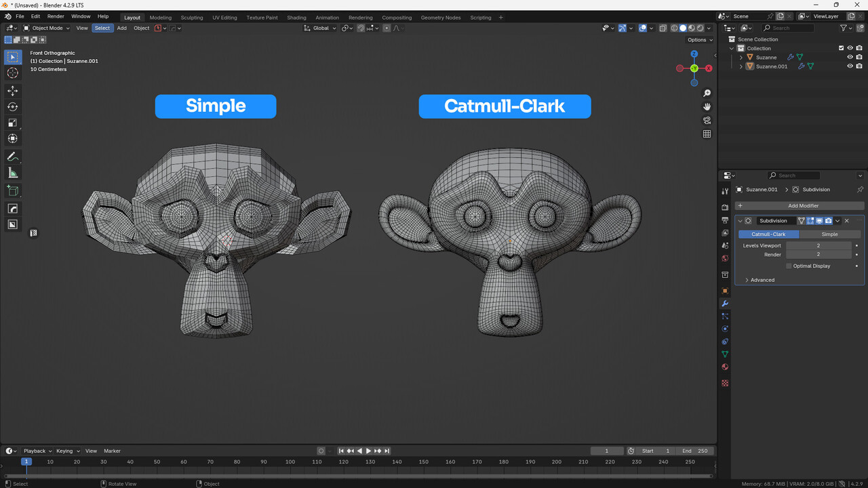This screenshot has width=868, height=488.
Task: Toggle the camera view icon
Action: point(707,121)
